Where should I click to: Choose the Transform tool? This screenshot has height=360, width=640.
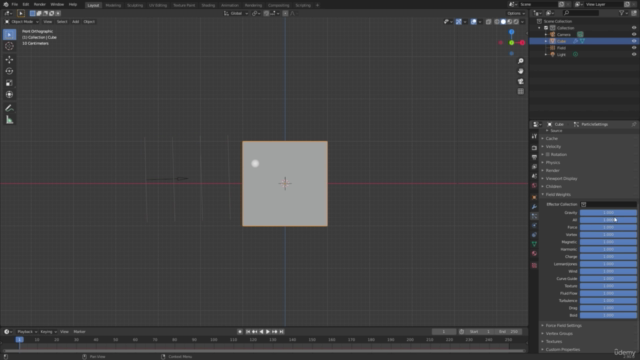tap(9, 94)
